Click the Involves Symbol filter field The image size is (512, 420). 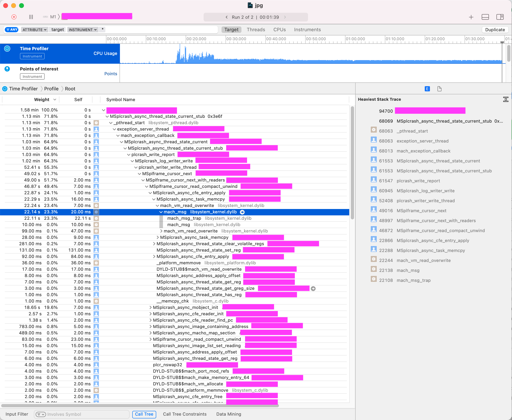pyautogui.click(x=81, y=414)
